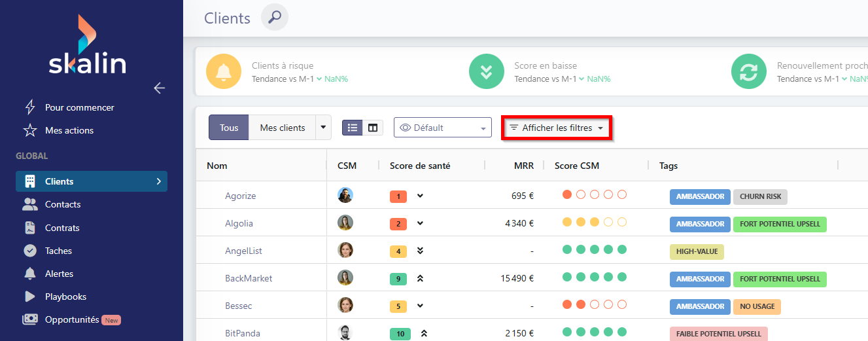Open Opportunités in the sidebar
Screen dimensions: 868x341
71,319
